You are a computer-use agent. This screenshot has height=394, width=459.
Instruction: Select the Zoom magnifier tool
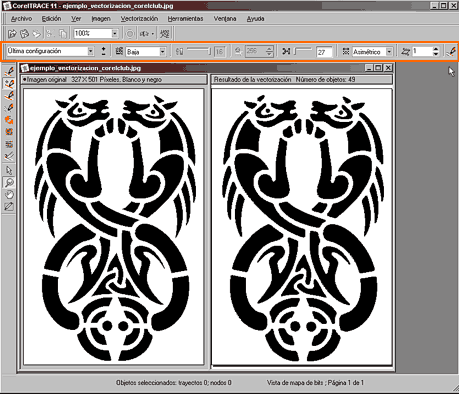pyautogui.click(x=9, y=182)
